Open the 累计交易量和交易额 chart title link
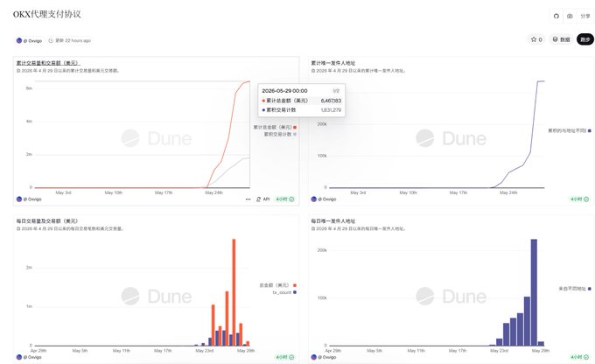The image size is (595, 364). [48, 63]
